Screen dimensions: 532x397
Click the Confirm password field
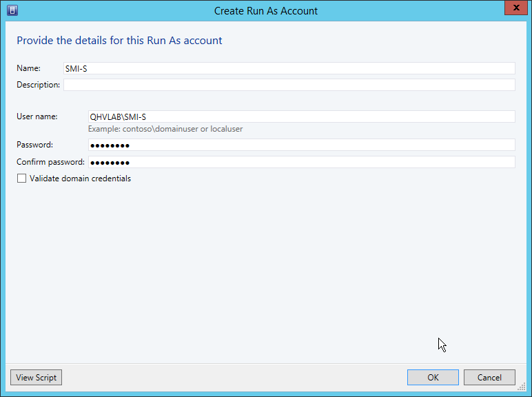pos(302,162)
